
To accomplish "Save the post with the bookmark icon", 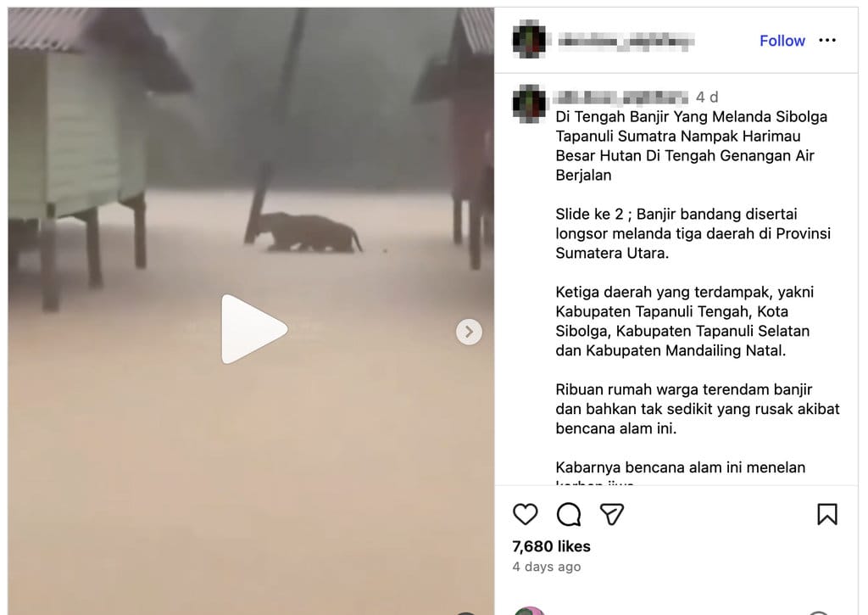I will pos(827,514).
